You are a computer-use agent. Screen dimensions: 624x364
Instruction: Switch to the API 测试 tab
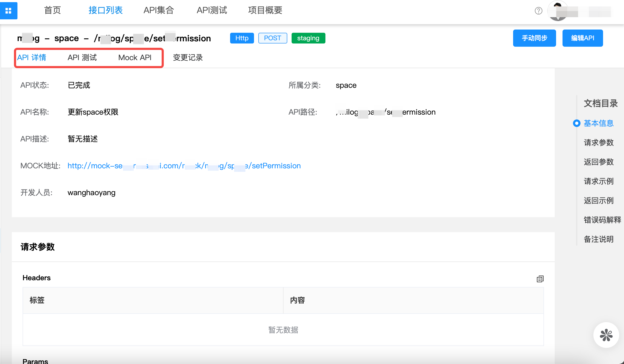[x=82, y=57]
